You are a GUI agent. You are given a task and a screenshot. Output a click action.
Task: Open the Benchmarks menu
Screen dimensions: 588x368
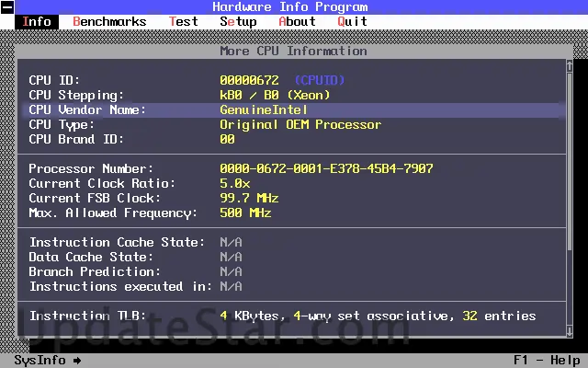[x=109, y=22]
